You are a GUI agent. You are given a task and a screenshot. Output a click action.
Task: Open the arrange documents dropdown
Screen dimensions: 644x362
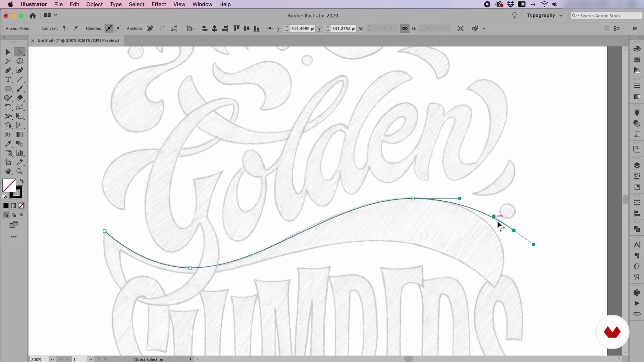50,15
